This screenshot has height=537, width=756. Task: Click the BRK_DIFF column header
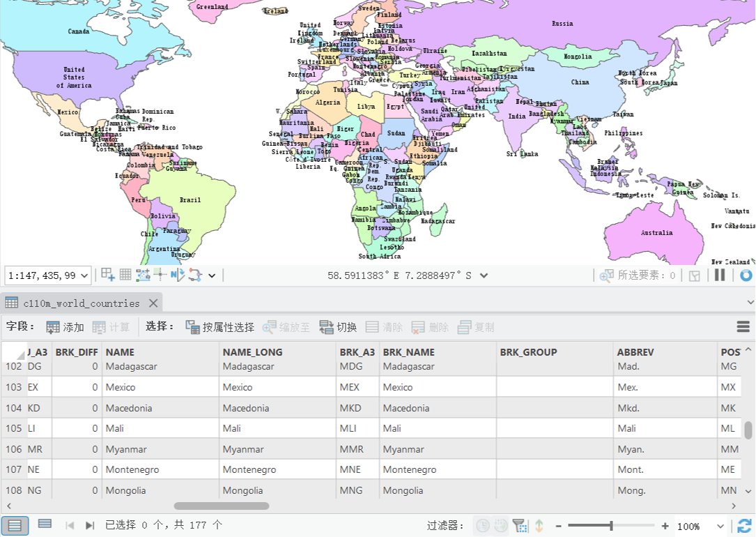tap(77, 352)
